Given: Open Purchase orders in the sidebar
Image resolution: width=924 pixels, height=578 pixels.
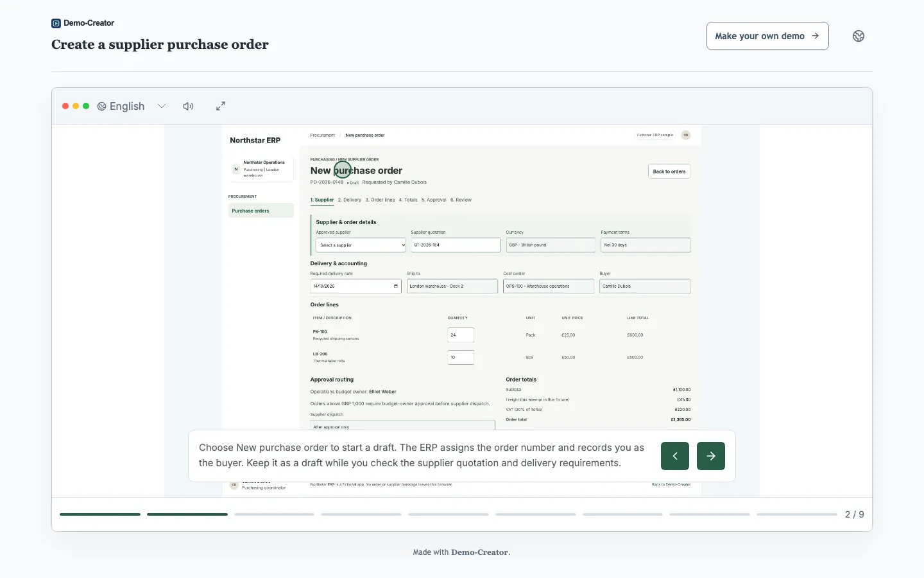Looking at the screenshot, I should point(261,211).
